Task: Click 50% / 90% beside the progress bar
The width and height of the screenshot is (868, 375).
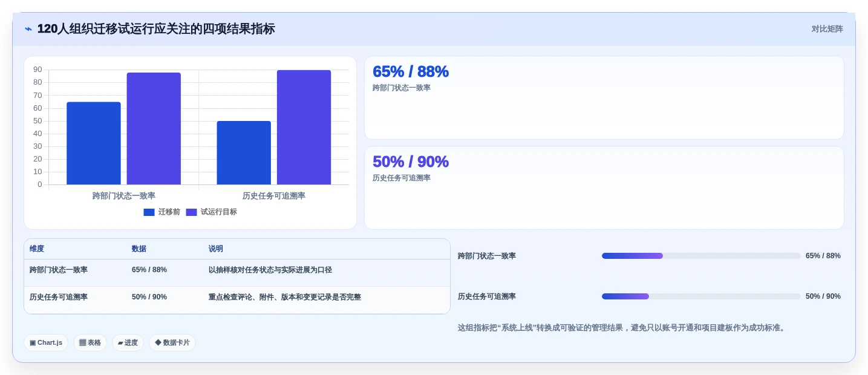Action: pyautogui.click(x=823, y=296)
